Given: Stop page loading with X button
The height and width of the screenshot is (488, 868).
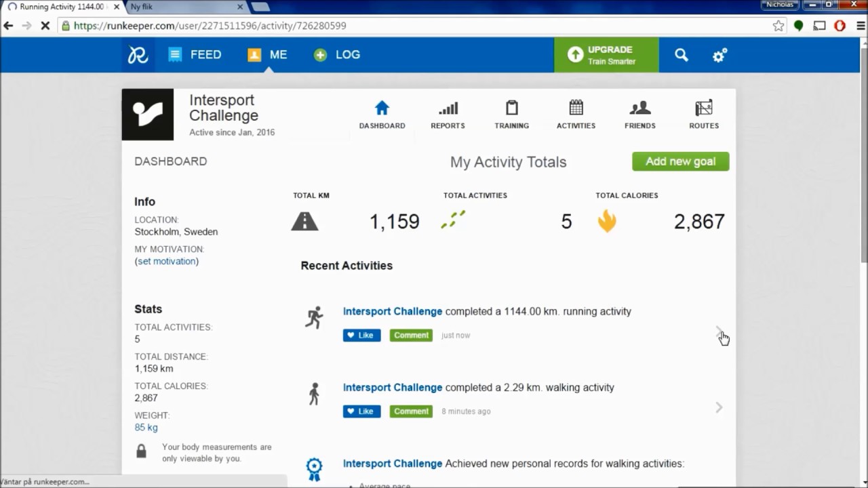Looking at the screenshot, I should [x=45, y=26].
